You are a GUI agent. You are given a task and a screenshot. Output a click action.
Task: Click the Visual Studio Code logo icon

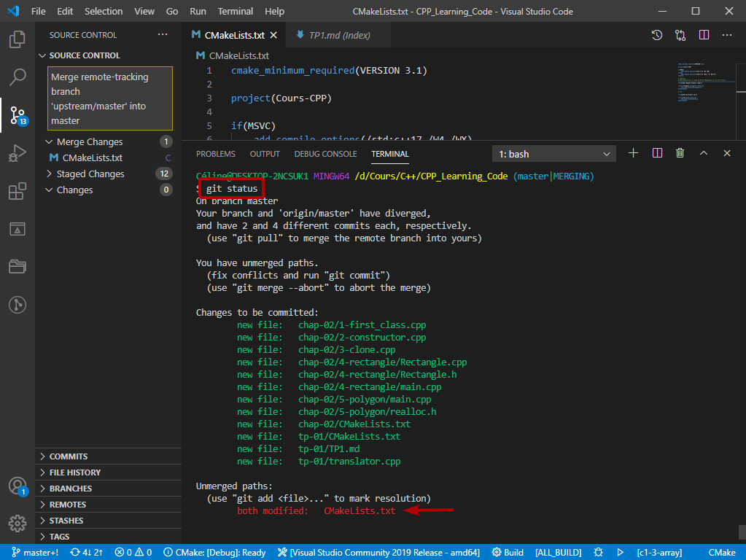click(x=13, y=11)
